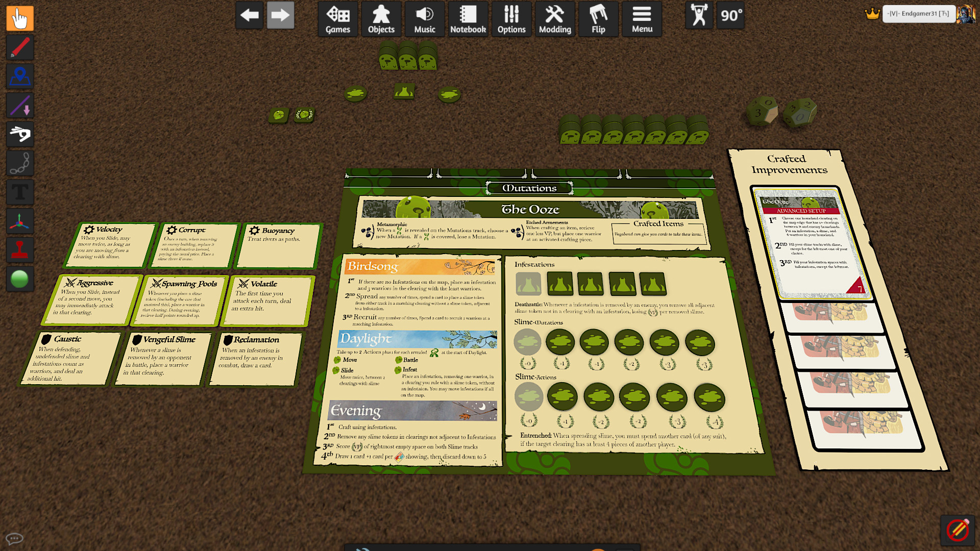Select the Grab hand tool
The width and height of the screenshot is (980, 551).
(x=20, y=18)
